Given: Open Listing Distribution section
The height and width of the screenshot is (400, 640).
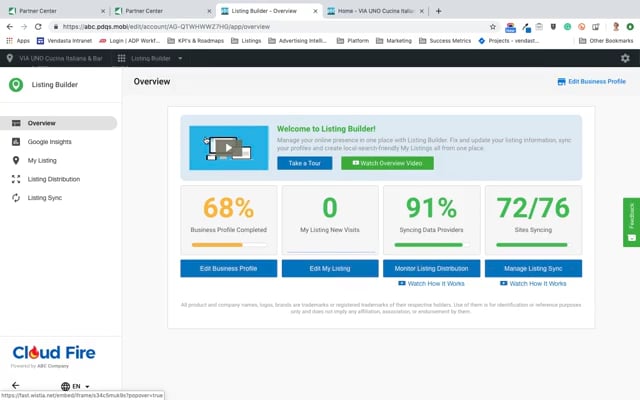Looking at the screenshot, I should pyautogui.click(x=54, y=179).
